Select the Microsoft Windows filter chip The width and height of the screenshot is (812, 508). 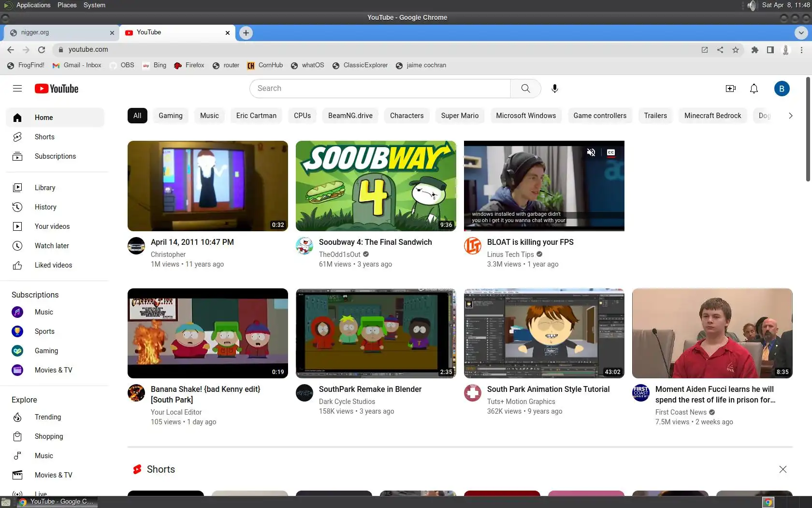tap(526, 116)
